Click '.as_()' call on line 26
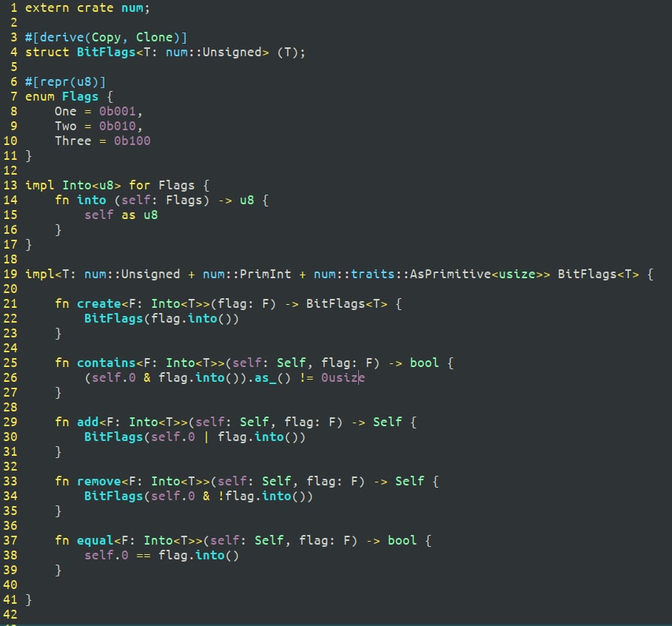Image resolution: width=672 pixels, height=626 pixels. tap(269, 378)
